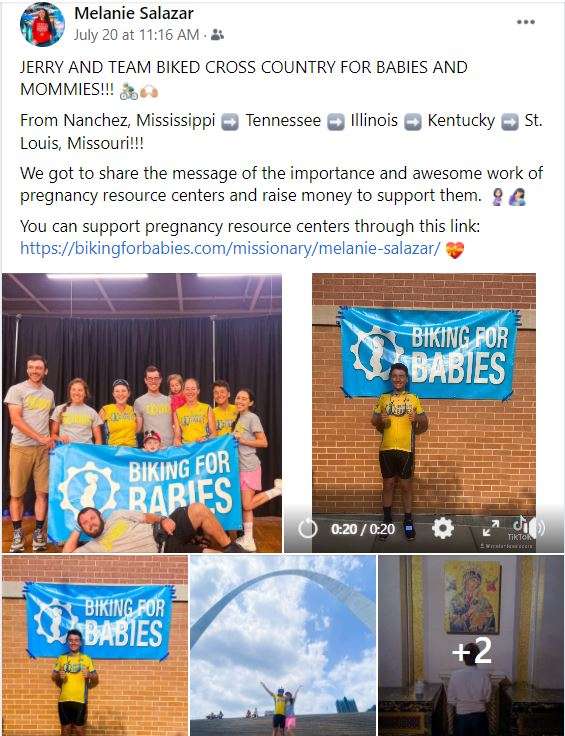
Task: Click the TikTok watermark logo on video
Action: pyautogui.click(x=520, y=529)
